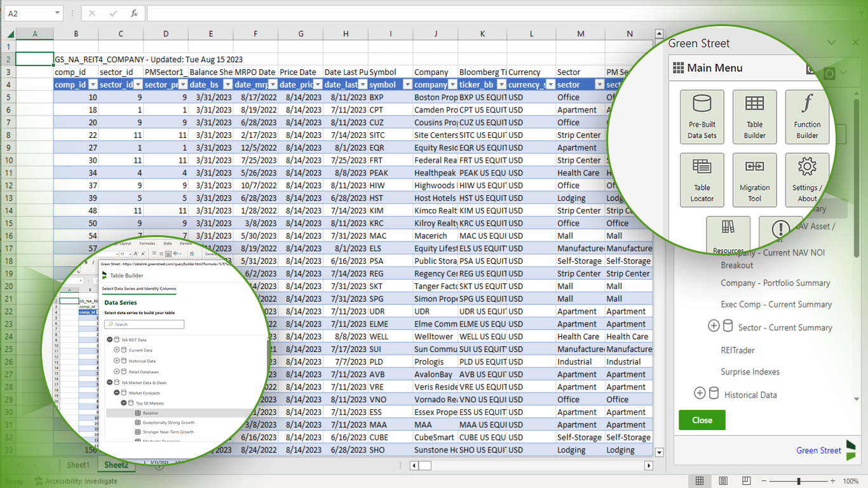Select the Table Locator tool
Image resolution: width=868 pixels, height=488 pixels.
[x=702, y=179]
